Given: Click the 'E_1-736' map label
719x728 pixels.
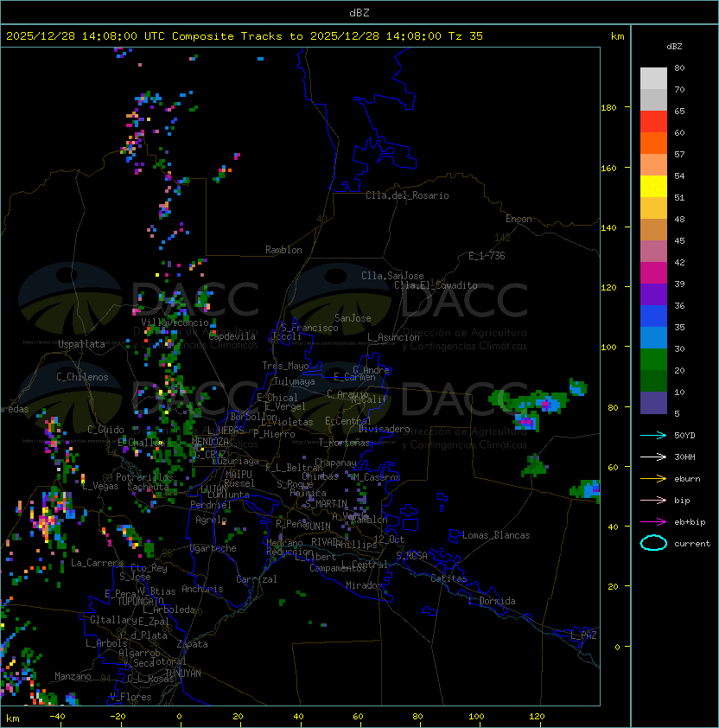Looking at the screenshot, I should (487, 256).
